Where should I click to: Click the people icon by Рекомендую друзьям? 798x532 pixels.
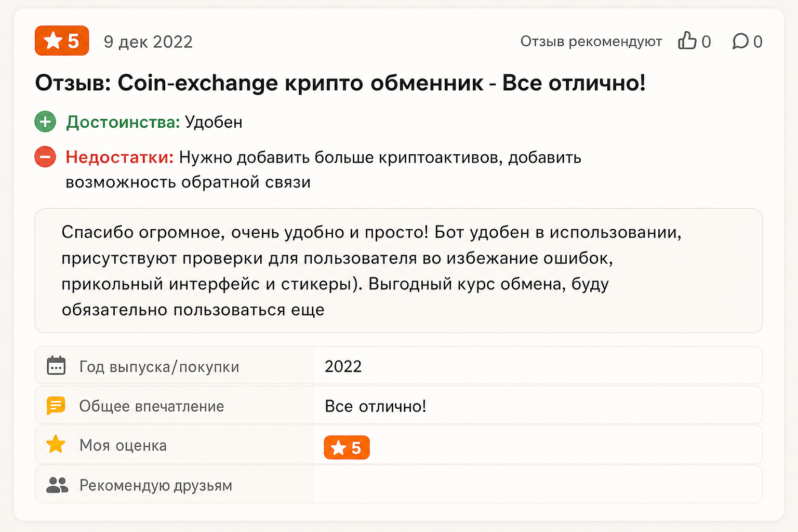coord(57,485)
